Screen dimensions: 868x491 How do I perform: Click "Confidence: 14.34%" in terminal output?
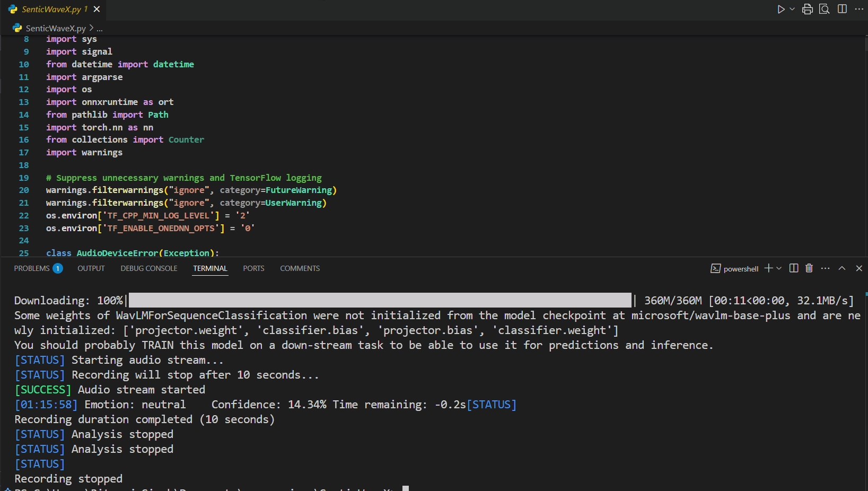pos(269,405)
